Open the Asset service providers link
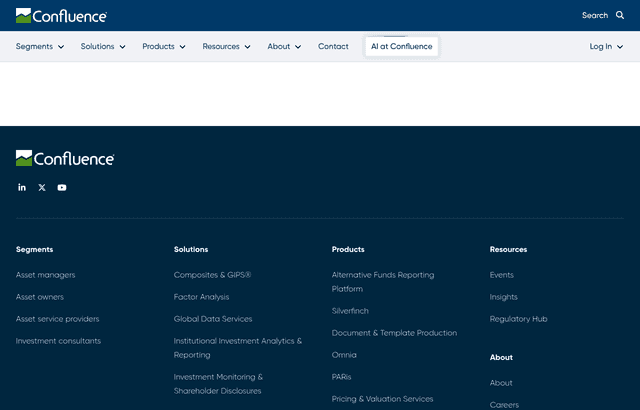This screenshot has width=640, height=410. (x=58, y=319)
